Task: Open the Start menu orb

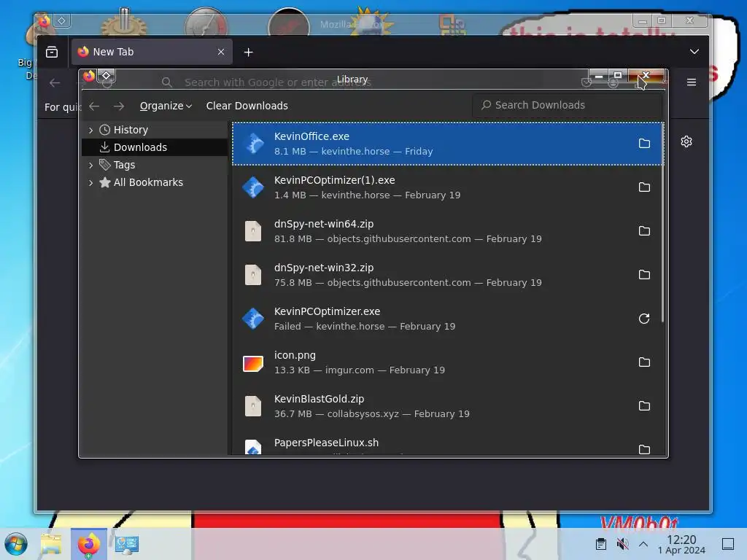Action: pyautogui.click(x=16, y=544)
